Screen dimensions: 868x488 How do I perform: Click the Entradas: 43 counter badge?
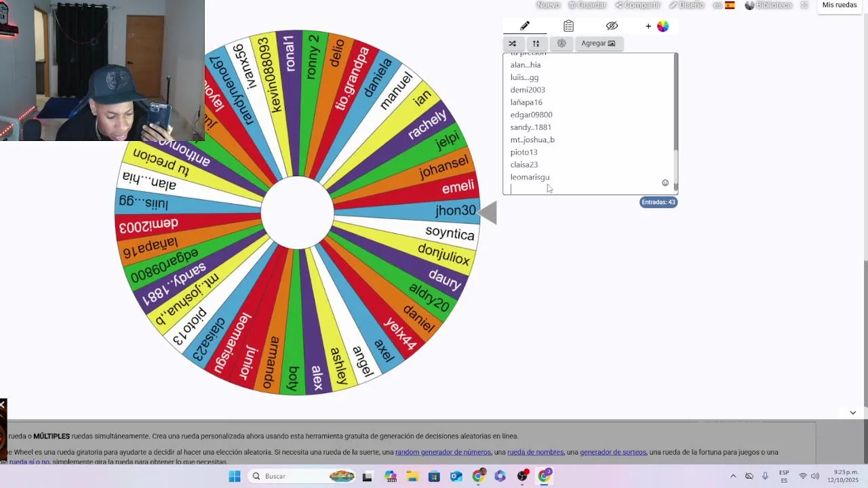(658, 202)
